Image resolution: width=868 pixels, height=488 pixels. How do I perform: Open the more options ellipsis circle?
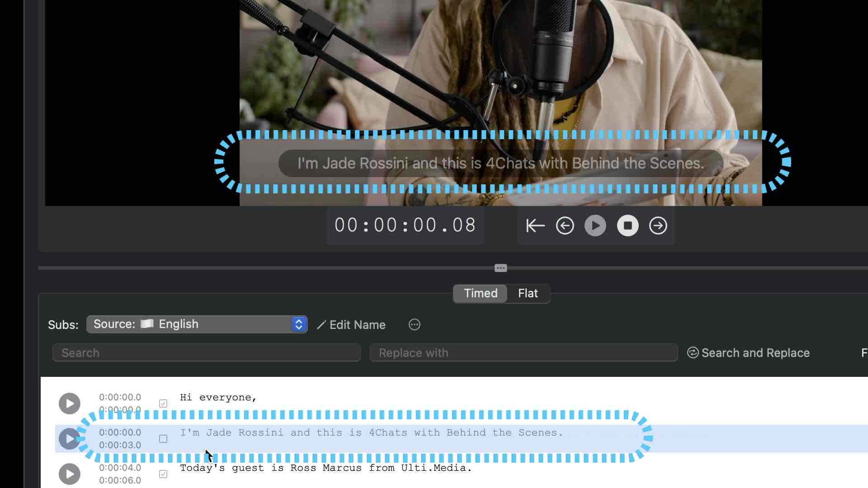click(x=415, y=325)
